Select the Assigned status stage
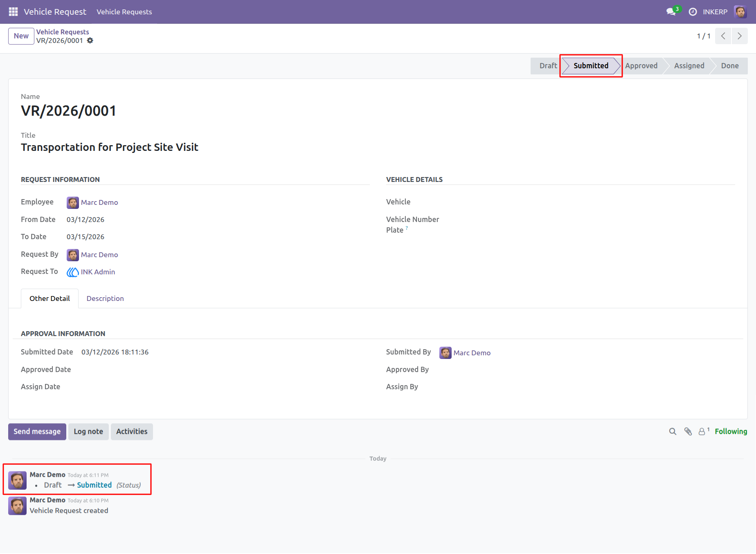Screen dimensions: 756x554 [689, 66]
